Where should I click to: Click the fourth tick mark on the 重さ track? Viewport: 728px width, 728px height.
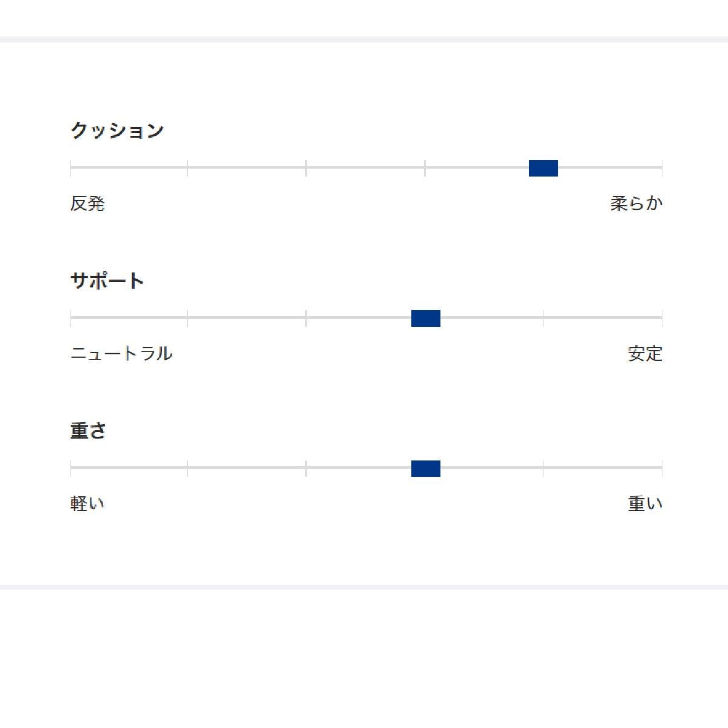[x=543, y=468]
